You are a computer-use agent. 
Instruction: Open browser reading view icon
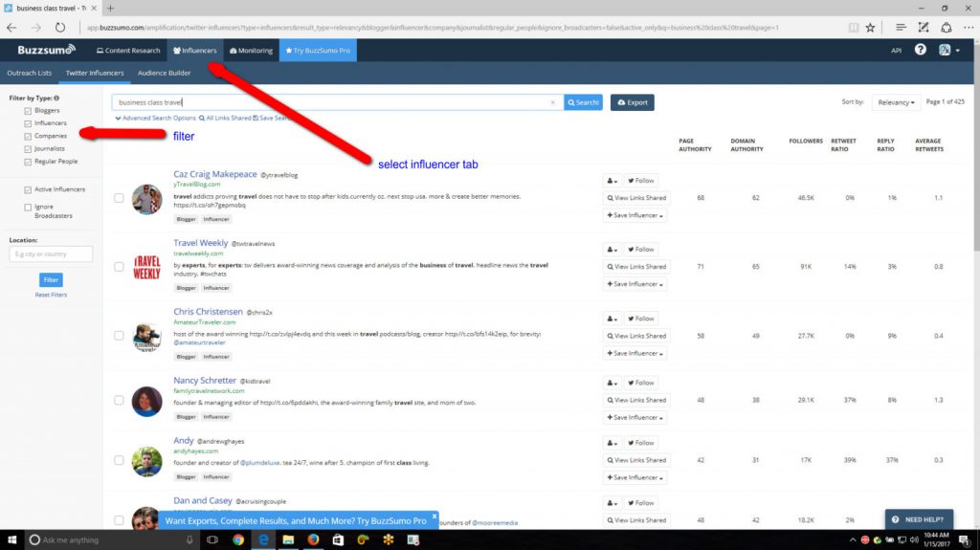[x=853, y=28]
